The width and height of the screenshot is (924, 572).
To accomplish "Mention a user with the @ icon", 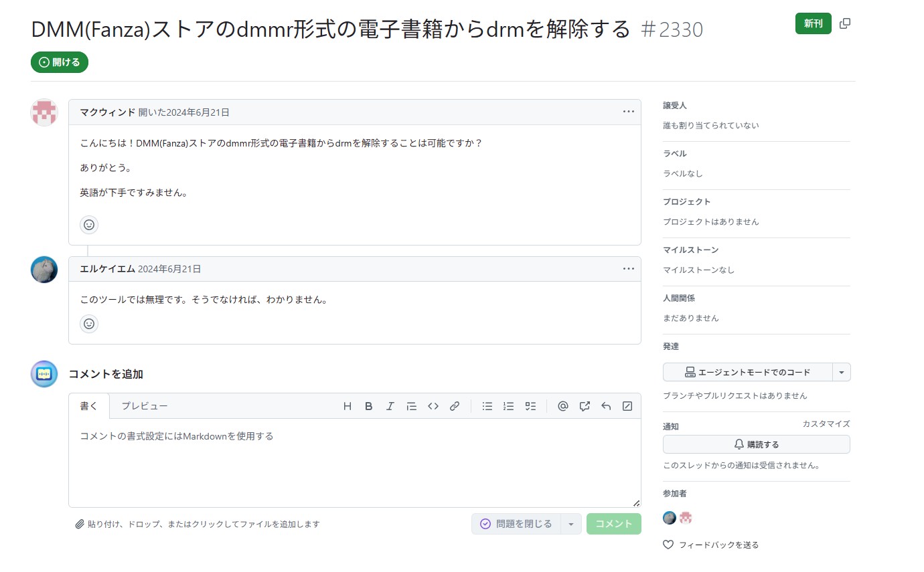I will tap(563, 406).
